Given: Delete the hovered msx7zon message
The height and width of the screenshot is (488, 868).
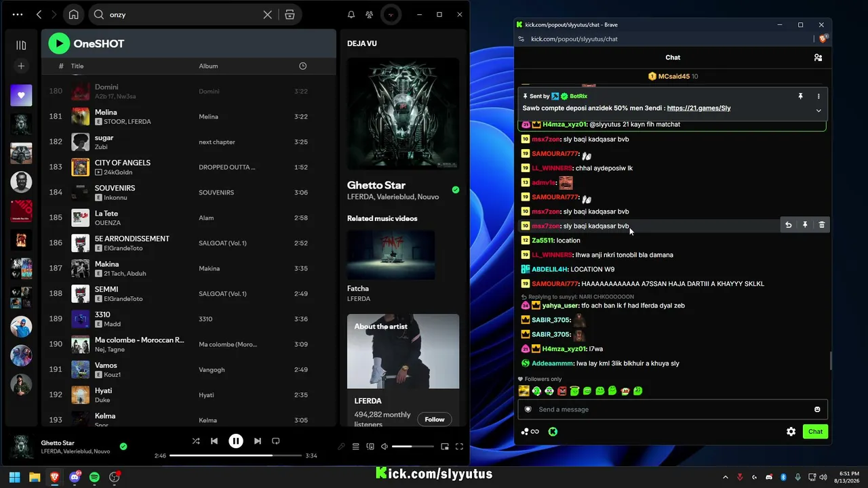Looking at the screenshot, I should coord(821,225).
